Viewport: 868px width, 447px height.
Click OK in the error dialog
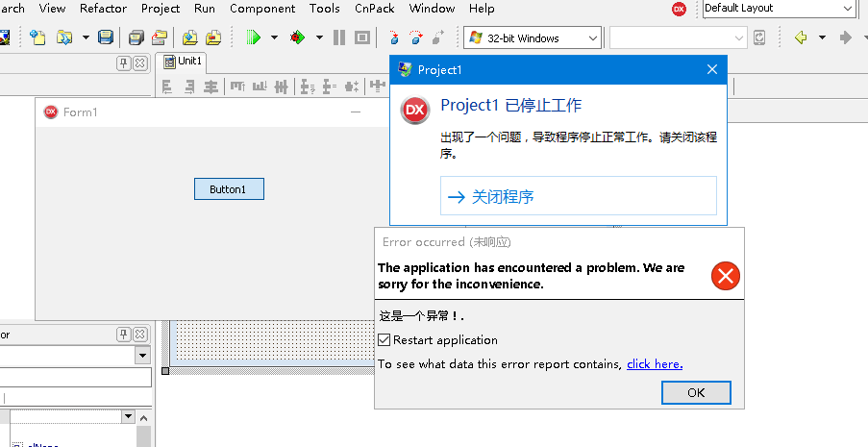pos(696,393)
